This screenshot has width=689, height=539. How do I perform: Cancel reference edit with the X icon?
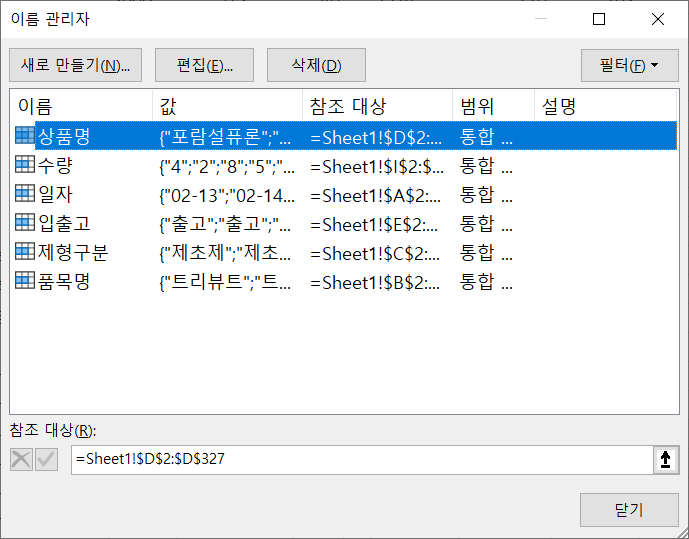(22, 460)
